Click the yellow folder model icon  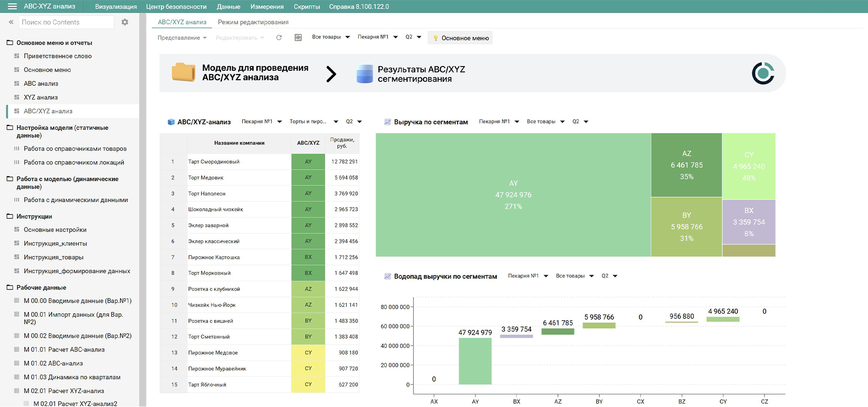[183, 72]
